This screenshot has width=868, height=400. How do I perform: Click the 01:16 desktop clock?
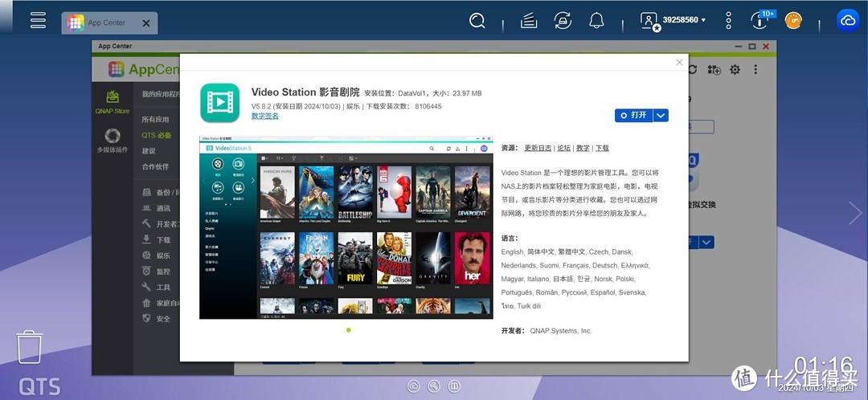(x=824, y=365)
